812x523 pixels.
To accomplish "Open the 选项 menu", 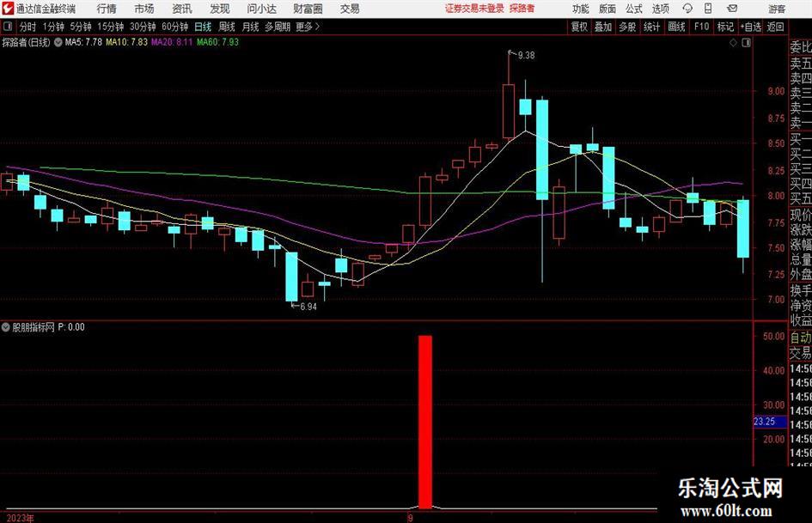I will point(660,9).
